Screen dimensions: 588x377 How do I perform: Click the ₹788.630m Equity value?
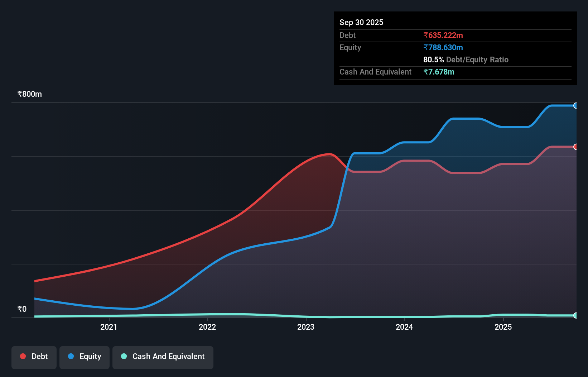tap(443, 47)
